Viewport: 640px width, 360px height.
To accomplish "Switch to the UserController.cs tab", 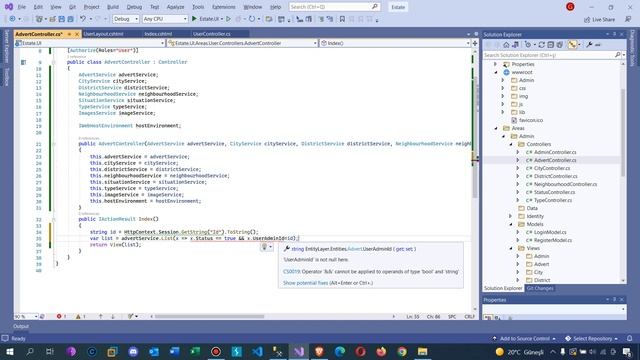I will click(x=211, y=34).
